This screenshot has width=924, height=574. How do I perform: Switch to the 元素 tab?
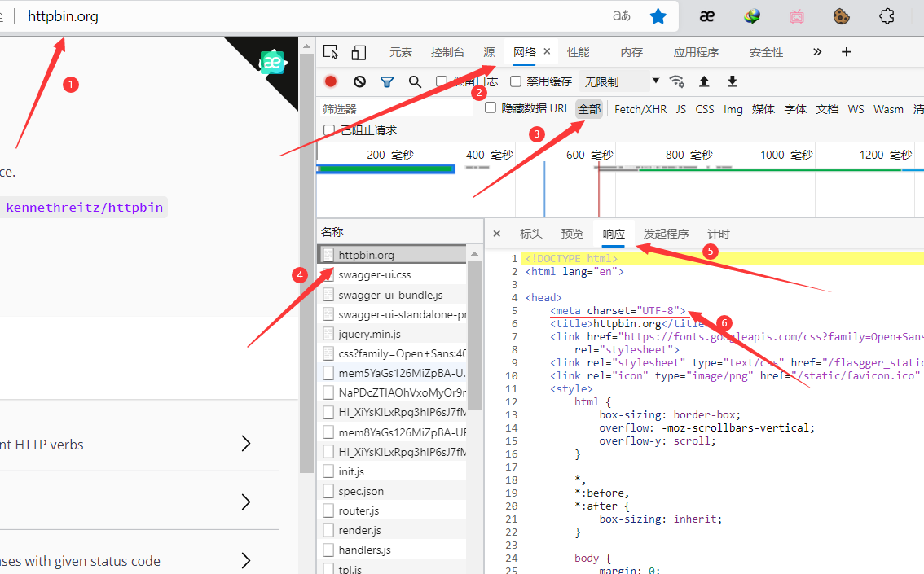401,52
